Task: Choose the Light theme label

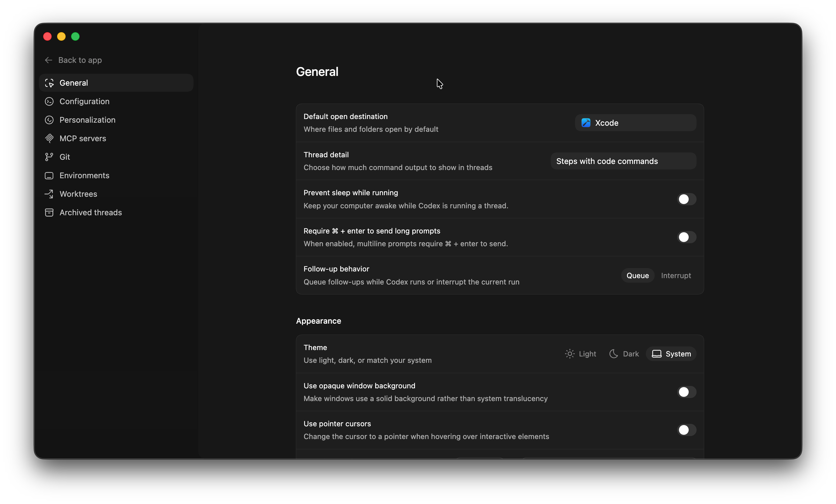Action: (x=587, y=354)
